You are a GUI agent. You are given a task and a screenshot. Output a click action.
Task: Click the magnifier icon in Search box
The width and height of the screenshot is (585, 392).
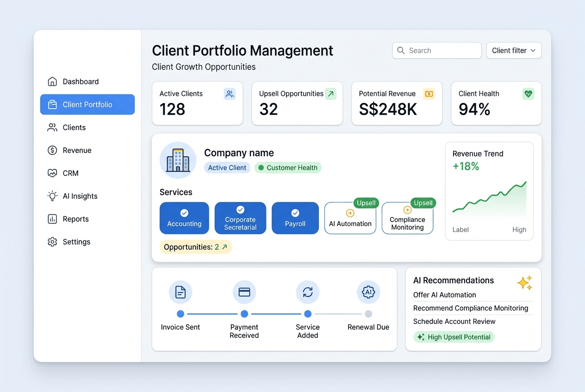pyautogui.click(x=401, y=50)
